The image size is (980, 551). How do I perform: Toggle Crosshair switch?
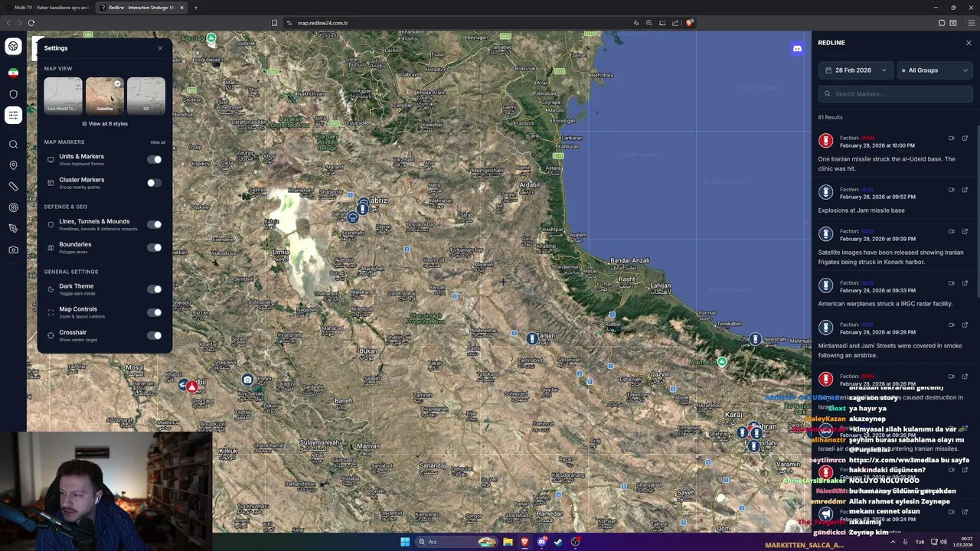(155, 335)
